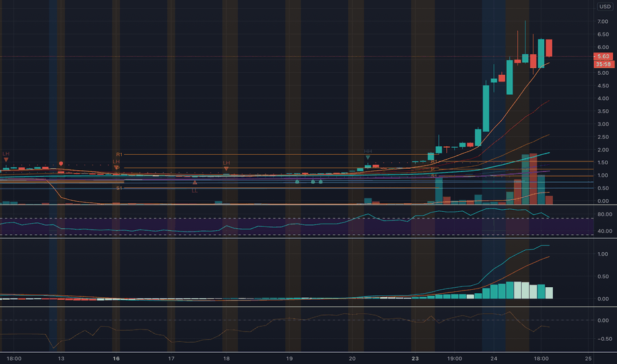
Task: Click date 13 on the time axis
Action: [61, 359]
